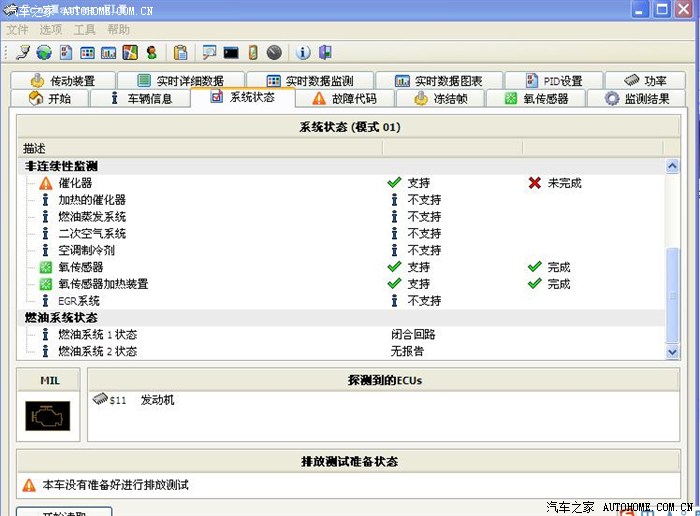Click the blue info toolbar icon

pos(303,52)
